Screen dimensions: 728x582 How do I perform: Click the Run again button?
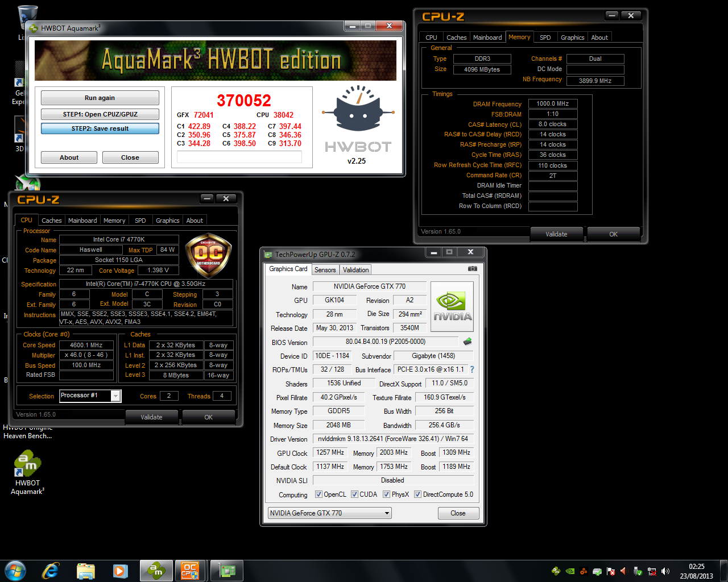[100, 98]
